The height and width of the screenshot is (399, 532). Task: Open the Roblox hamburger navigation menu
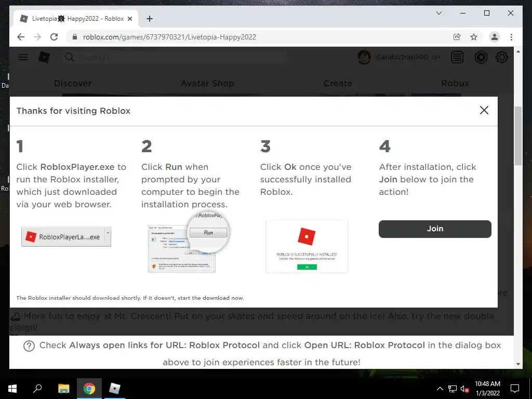pos(23,57)
